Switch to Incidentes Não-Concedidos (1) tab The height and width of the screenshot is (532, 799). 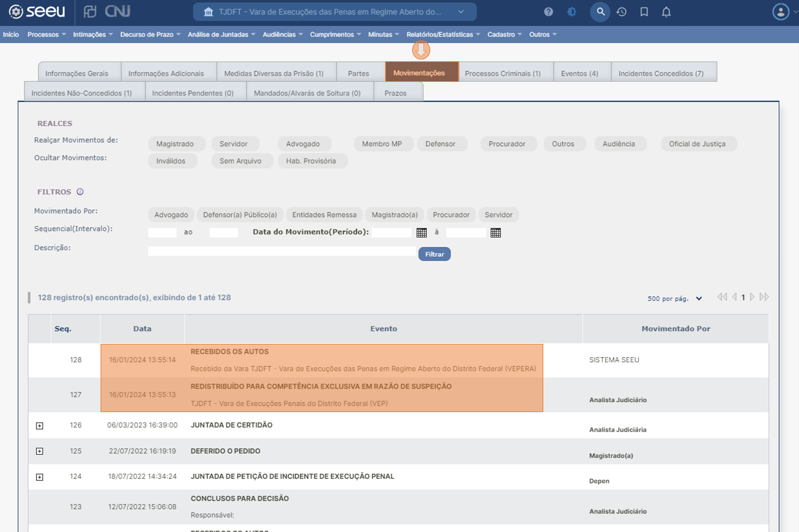(84, 92)
